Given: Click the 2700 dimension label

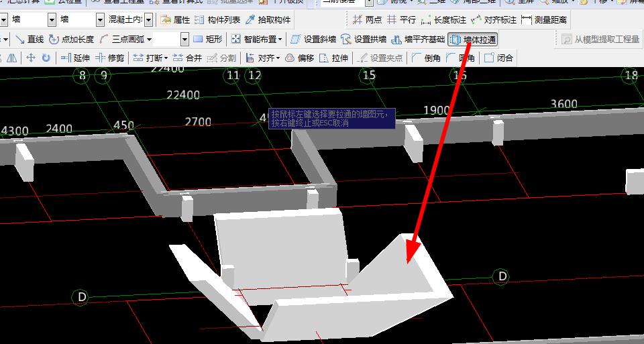Looking at the screenshot, I should coord(198,122).
